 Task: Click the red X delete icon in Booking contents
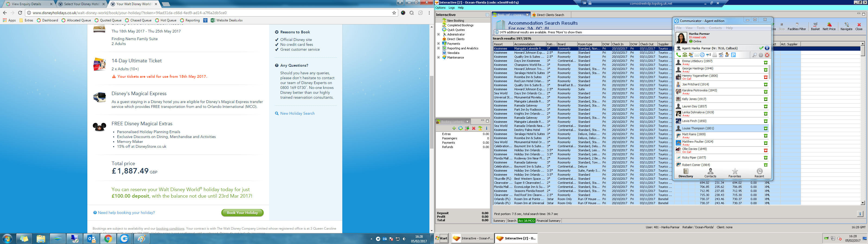[473, 129]
